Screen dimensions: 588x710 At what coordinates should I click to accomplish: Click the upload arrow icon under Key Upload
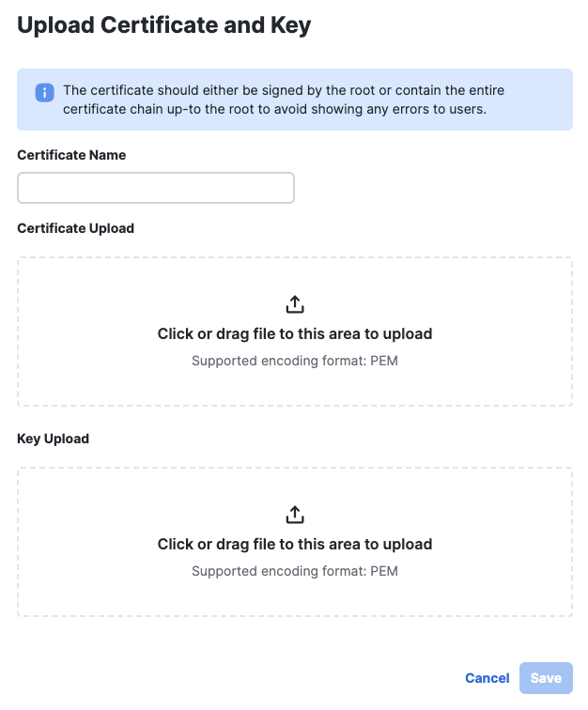click(295, 515)
